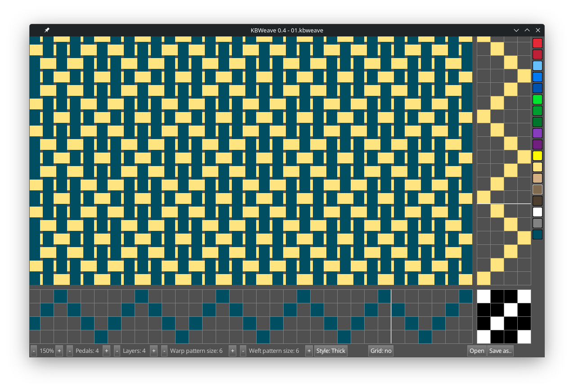
Task: Increase zoom with the + next to 150%
Action: 59,351
